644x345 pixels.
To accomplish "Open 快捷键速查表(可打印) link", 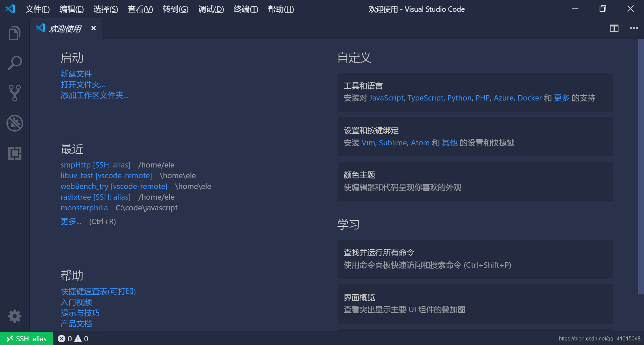I will [98, 291].
